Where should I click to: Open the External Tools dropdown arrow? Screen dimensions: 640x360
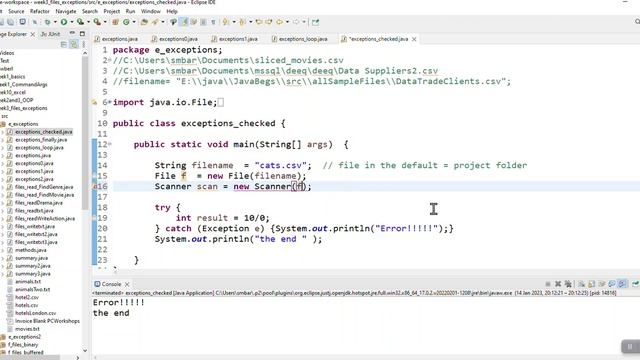(x=105, y=22)
